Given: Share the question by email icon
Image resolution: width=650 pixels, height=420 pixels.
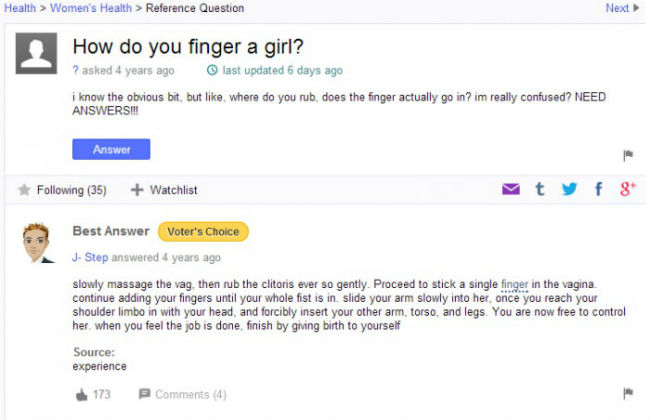Looking at the screenshot, I should point(510,190).
